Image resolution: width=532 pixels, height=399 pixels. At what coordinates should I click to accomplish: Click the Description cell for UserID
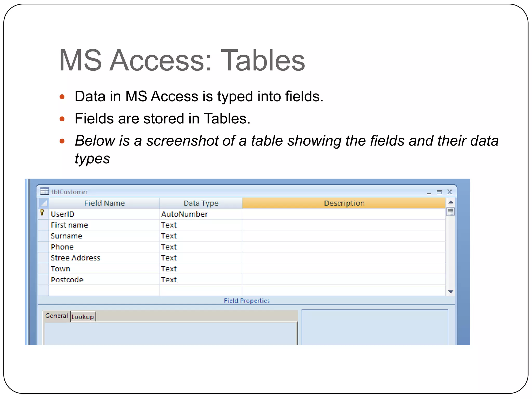tap(344, 214)
